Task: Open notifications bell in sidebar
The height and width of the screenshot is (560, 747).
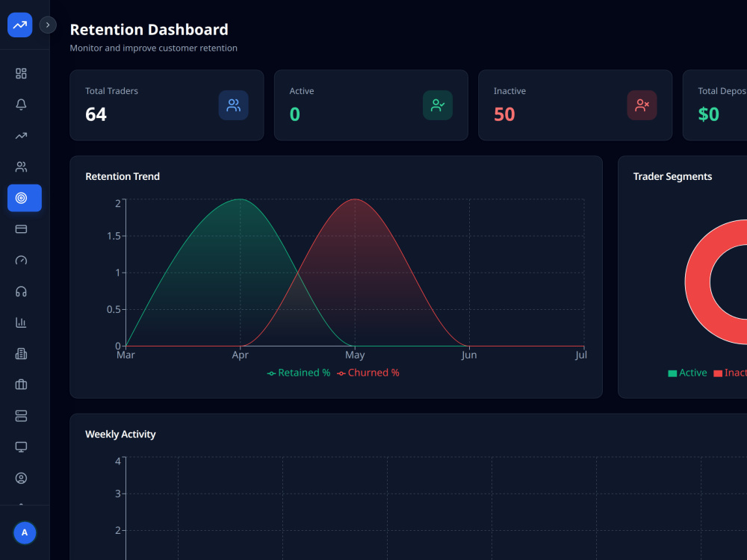Action: (x=21, y=105)
